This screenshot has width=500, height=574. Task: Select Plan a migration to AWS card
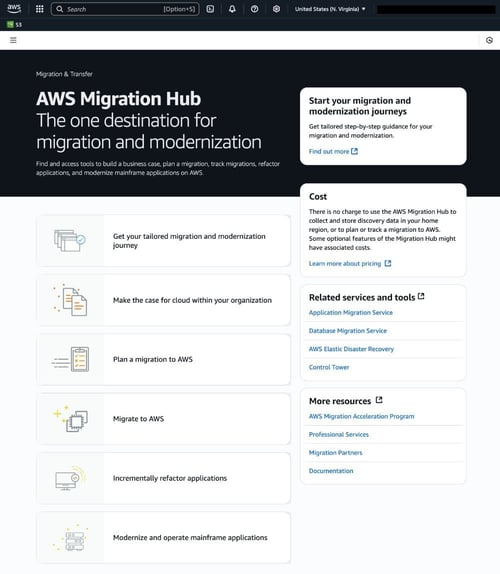tap(164, 359)
